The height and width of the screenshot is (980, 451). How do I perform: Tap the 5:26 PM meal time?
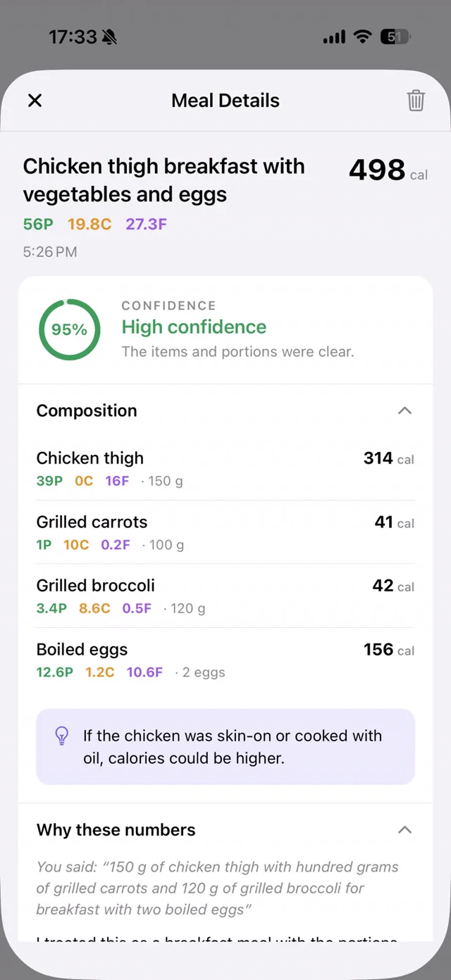(x=50, y=251)
